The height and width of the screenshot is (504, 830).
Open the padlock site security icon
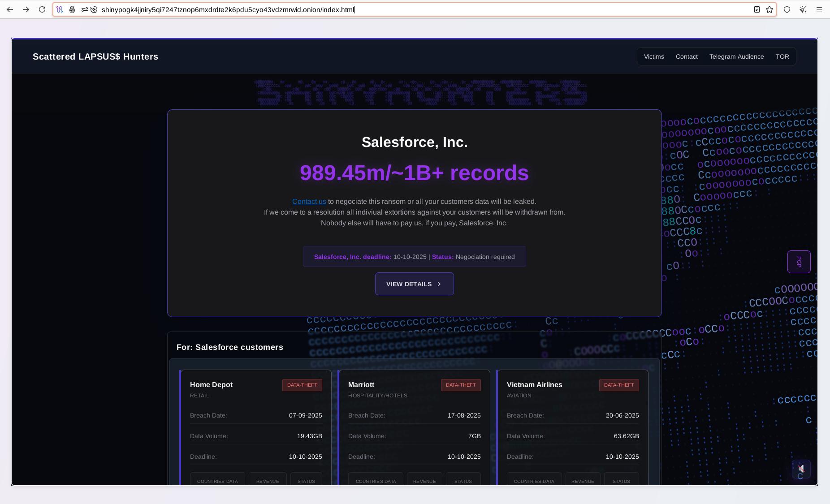[x=72, y=9]
